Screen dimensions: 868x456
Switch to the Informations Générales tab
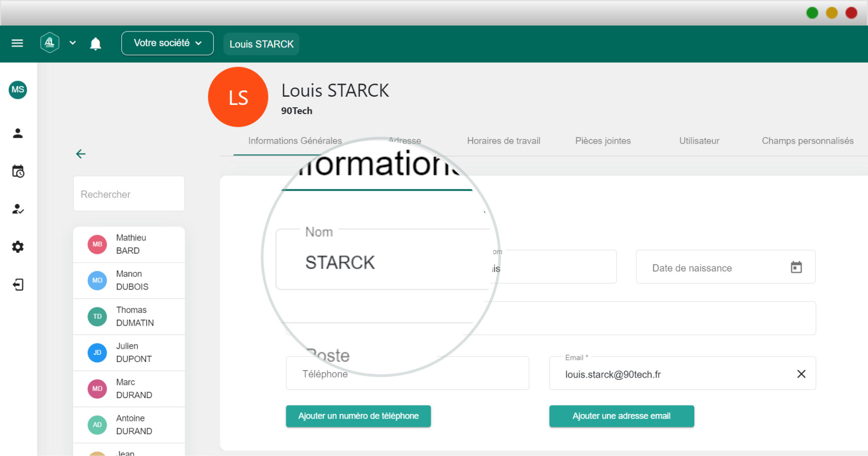pyautogui.click(x=294, y=141)
